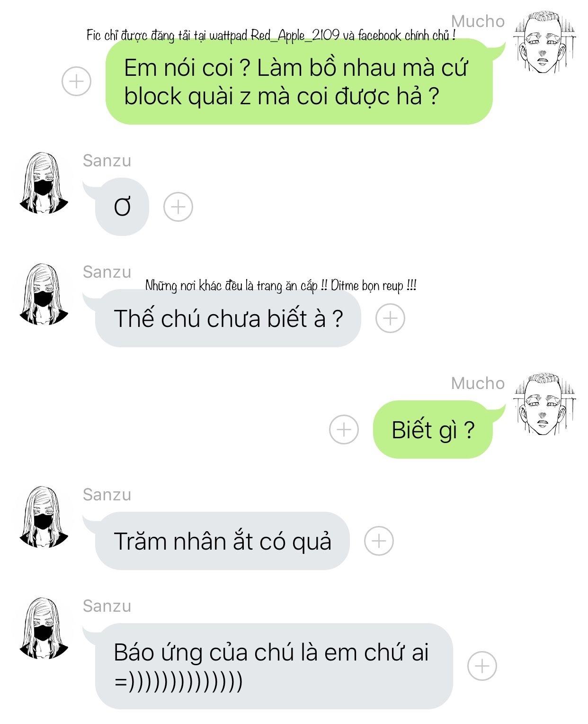The width and height of the screenshot is (588, 724).
Task: Tap plus icon next to 'Báo ứng của chú' message
Action: pyautogui.click(x=482, y=666)
